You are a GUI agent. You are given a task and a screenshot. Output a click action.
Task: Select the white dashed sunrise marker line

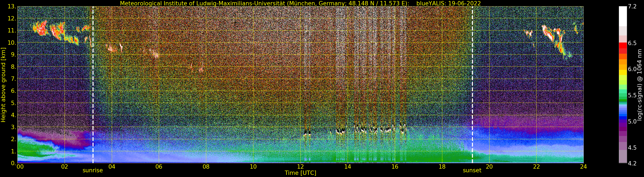(x=93, y=85)
